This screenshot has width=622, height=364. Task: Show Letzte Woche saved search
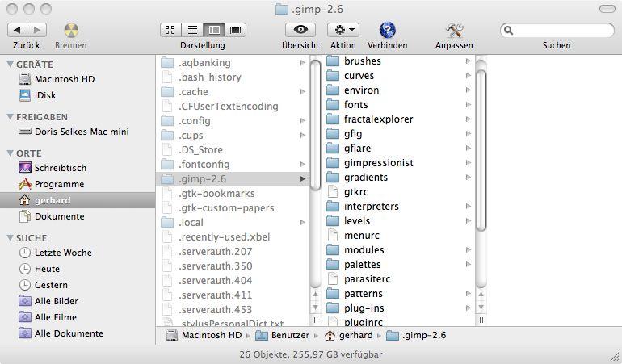[x=56, y=253]
